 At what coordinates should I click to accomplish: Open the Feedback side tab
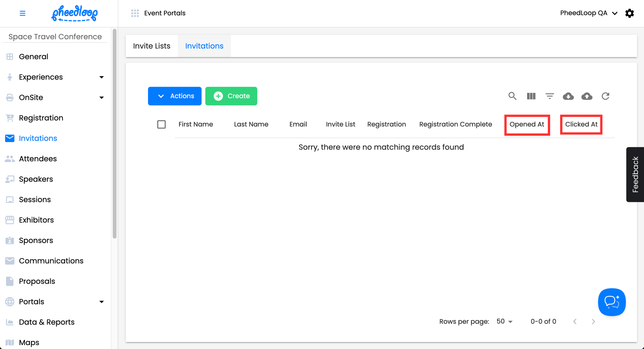(635, 174)
